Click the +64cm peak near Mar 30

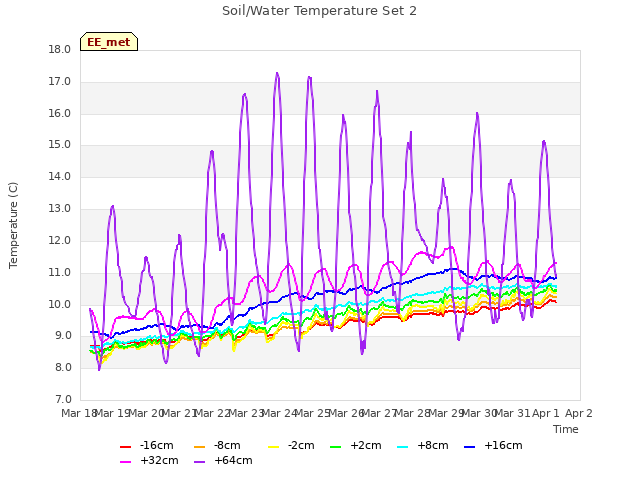coord(477,113)
